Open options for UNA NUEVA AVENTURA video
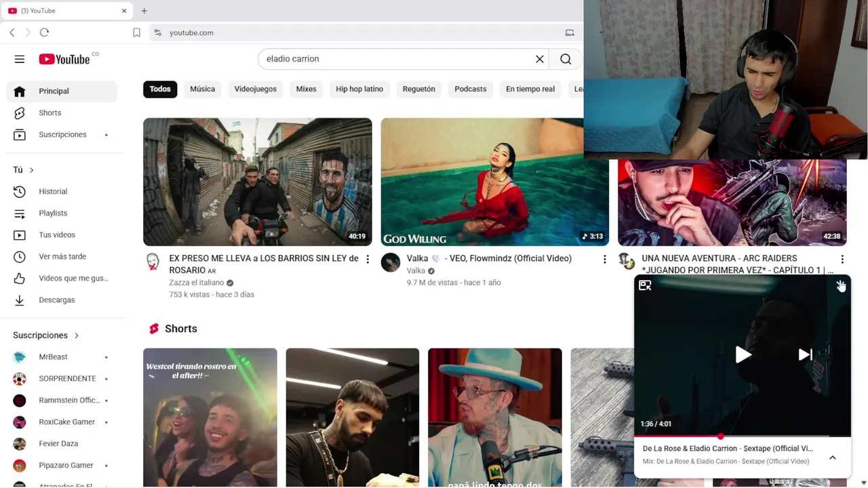The height and width of the screenshot is (488, 868). (842, 259)
